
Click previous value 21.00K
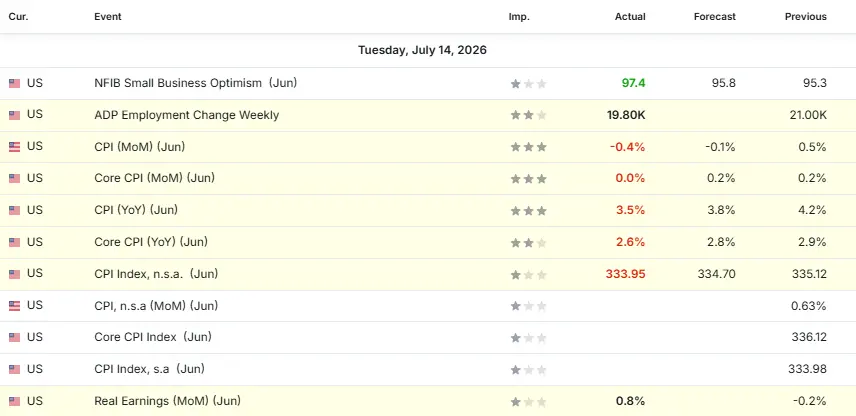807,115
